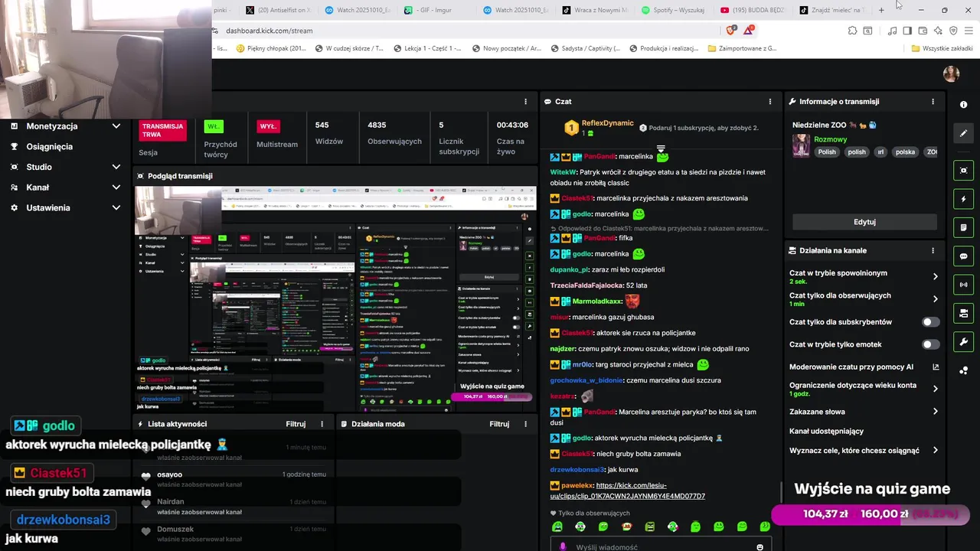Click the polska tag chip
This screenshot has width=980, height=551.
(905, 152)
